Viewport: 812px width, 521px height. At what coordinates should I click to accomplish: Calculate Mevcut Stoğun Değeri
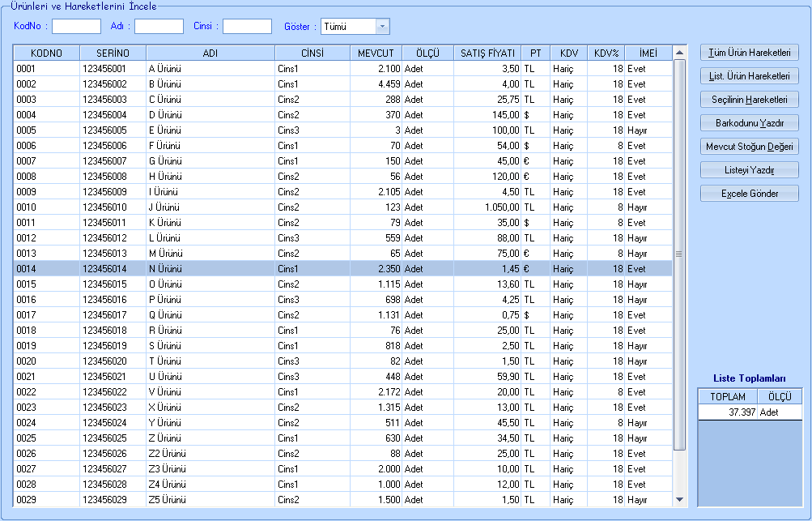(x=750, y=146)
